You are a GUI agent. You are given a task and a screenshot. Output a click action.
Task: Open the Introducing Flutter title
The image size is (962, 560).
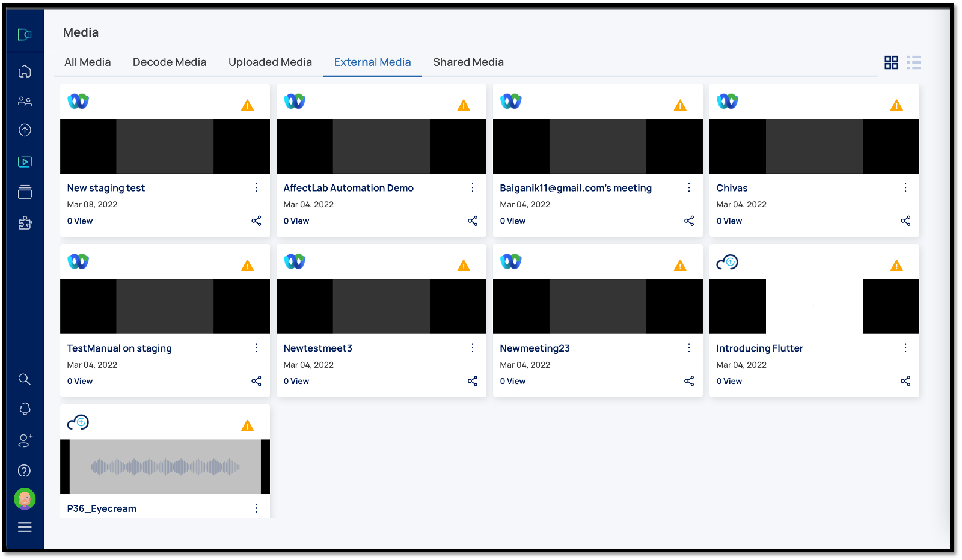click(x=759, y=348)
